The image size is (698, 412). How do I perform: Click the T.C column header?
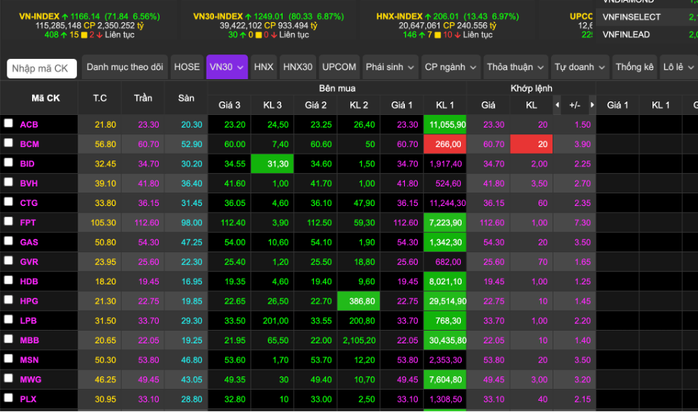point(100,98)
